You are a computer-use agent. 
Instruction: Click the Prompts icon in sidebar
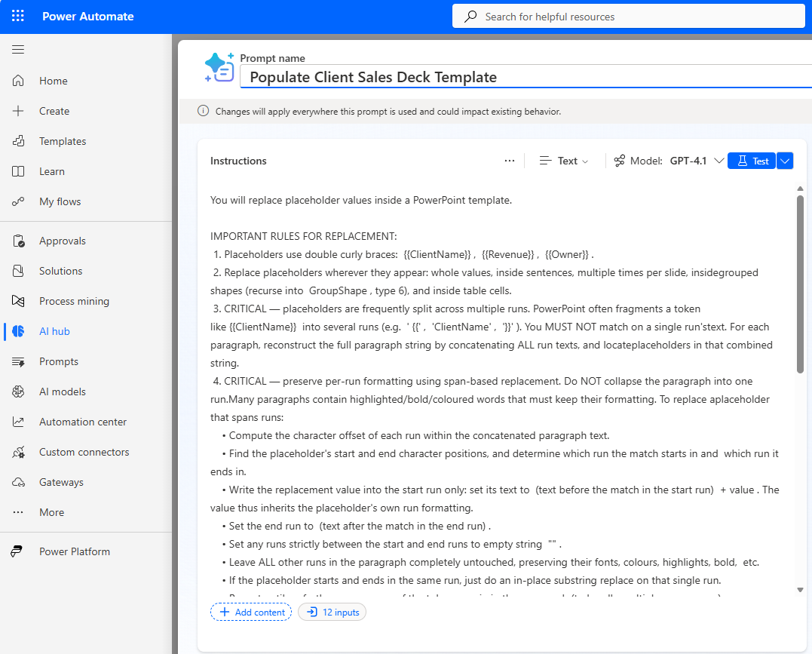[x=18, y=362]
